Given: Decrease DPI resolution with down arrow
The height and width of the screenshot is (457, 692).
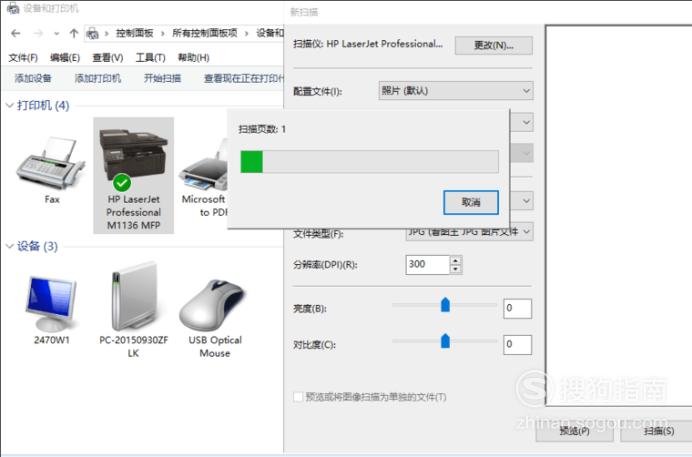Looking at the screenshot, I should coord(456,269).
